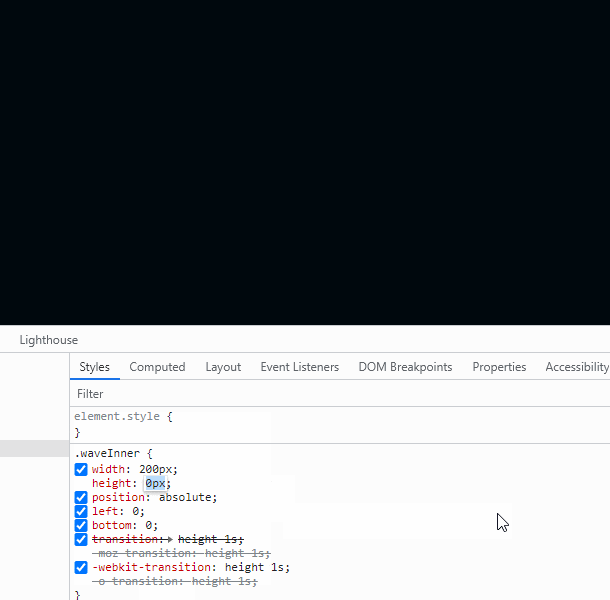
Task: Click the -o-transition struck-through declaration
Action: (x=175, y=581)
